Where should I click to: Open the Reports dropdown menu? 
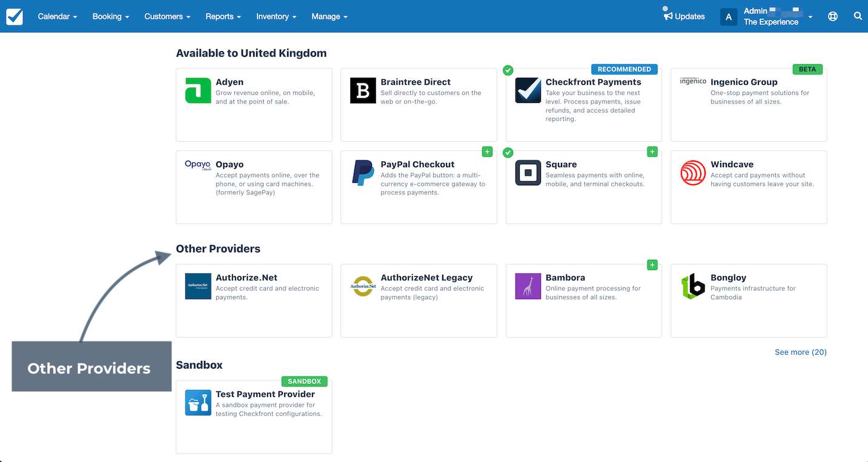(224, 16)
